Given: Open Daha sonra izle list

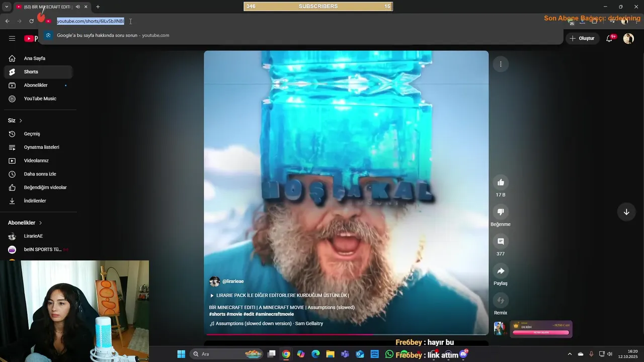Looking at the screenshot, I should [x=38, y=174].
